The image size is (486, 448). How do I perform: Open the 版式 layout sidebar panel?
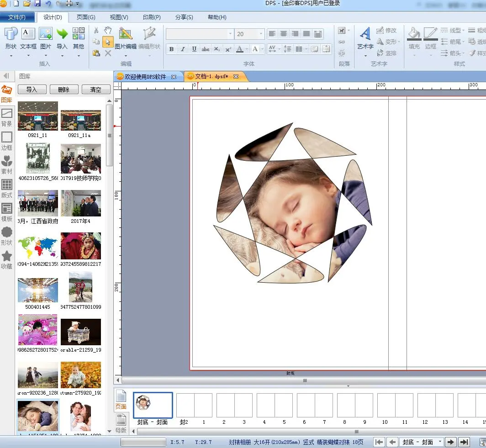tap(6, 189)
